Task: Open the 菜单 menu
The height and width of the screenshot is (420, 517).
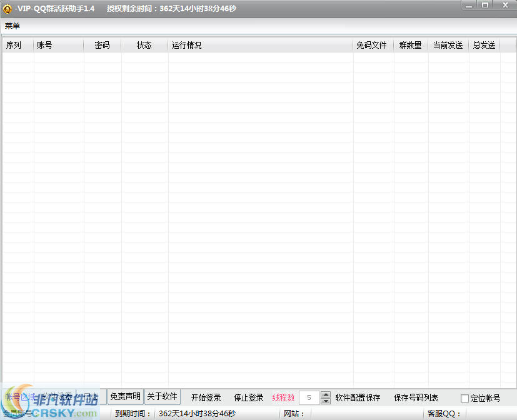Action: point(13,26)
